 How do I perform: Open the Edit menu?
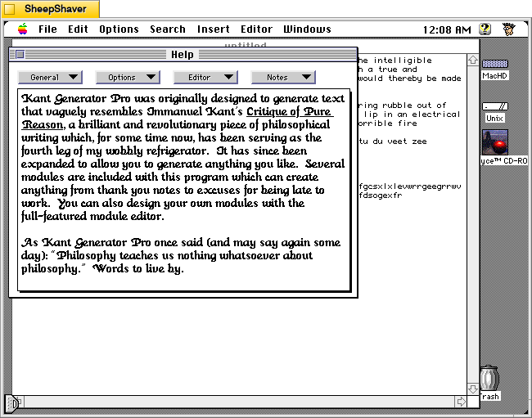coord(78,29)
